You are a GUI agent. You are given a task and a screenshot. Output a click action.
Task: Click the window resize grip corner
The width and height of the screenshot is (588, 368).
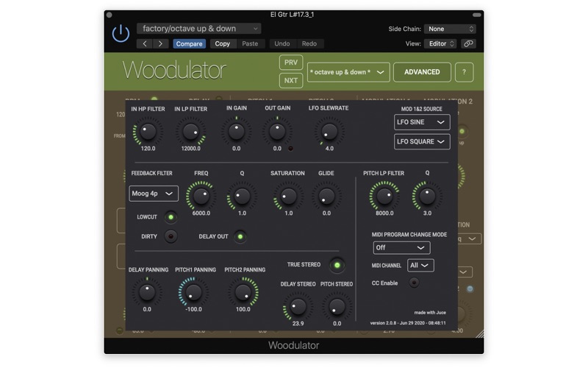pos(480,333)
